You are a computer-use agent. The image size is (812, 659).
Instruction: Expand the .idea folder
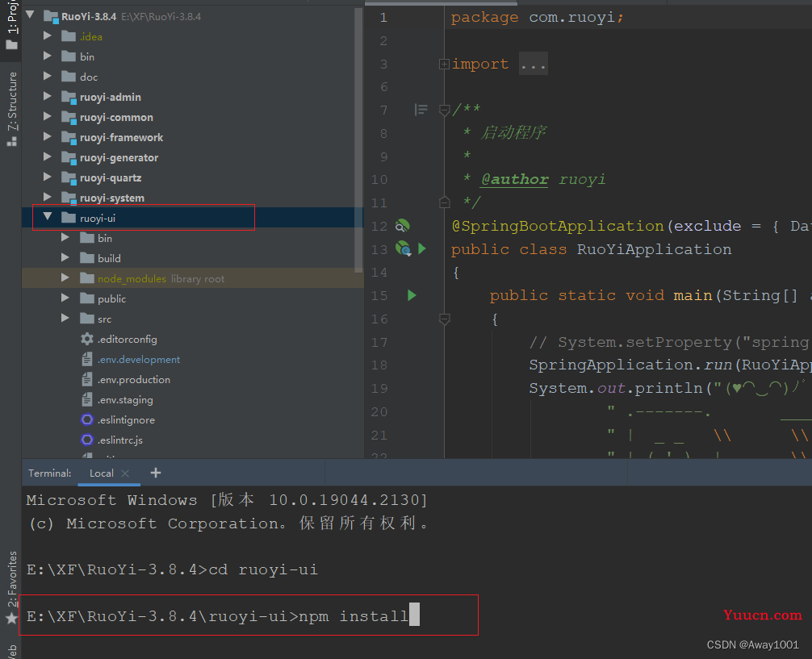pos(48,35)
